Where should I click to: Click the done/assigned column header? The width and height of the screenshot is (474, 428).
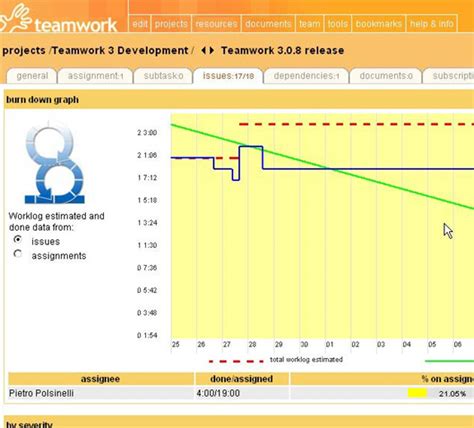pos(242,379)
